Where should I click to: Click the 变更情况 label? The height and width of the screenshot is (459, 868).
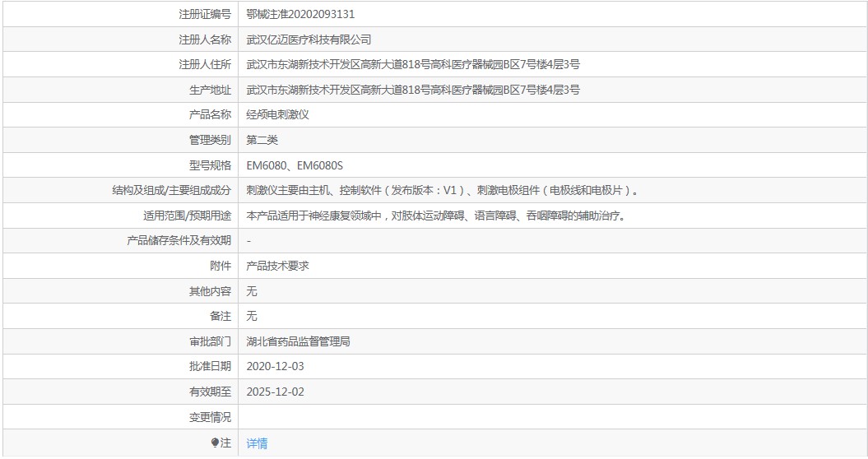211,417
